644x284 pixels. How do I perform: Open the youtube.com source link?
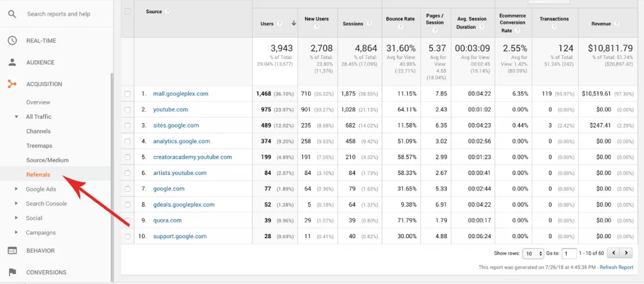(x=170, y=109)
